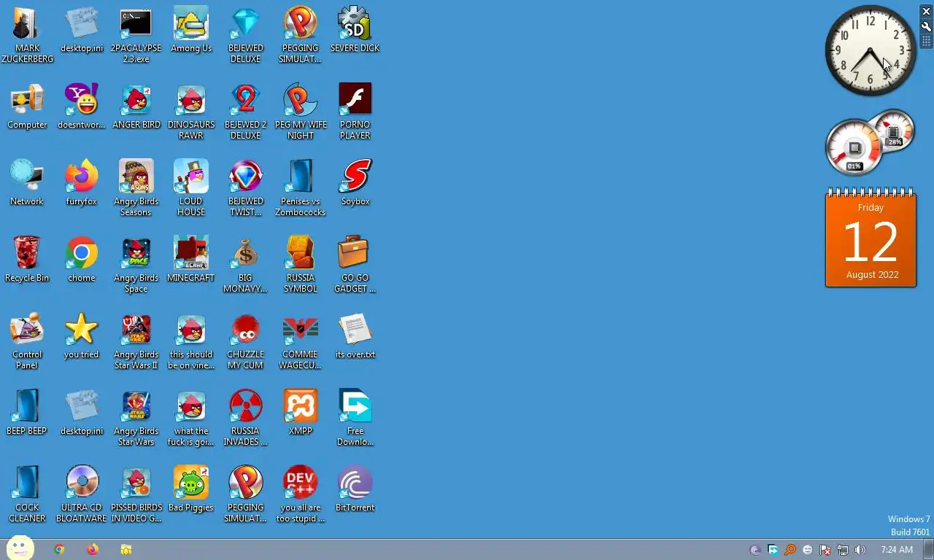Open the BEJEWED TWIST... shortcut

pos(246,187)
